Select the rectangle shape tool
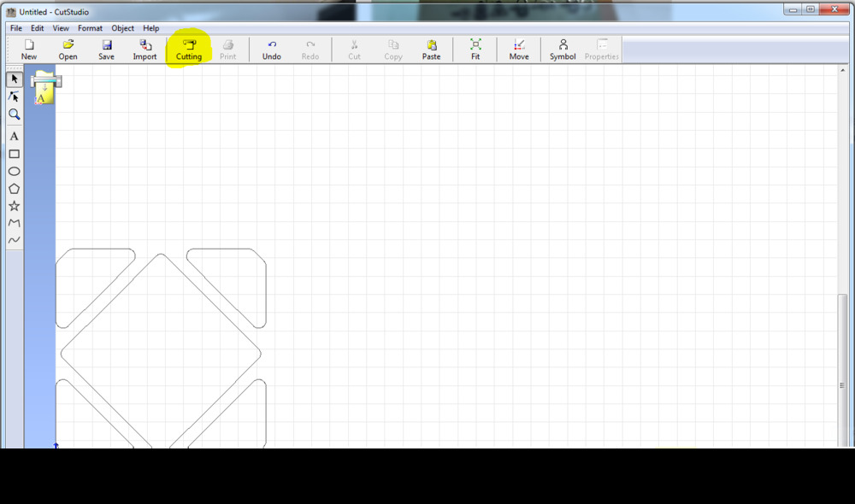Screen dimensions: 855x504 pos(15,155)
